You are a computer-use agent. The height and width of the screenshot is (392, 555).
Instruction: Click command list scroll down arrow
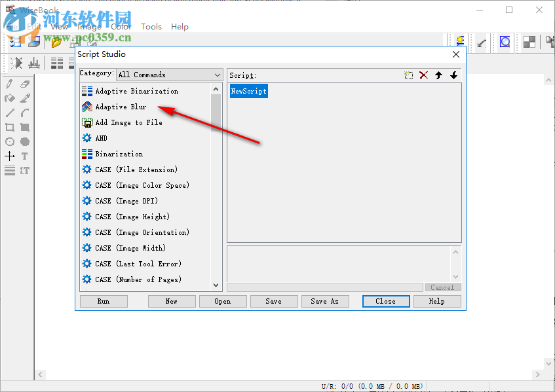[216, 285]
